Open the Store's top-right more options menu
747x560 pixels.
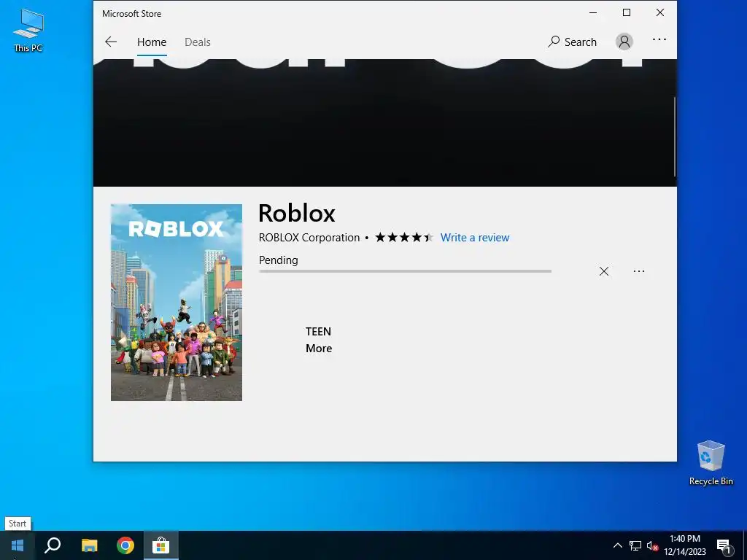[659, 39]
